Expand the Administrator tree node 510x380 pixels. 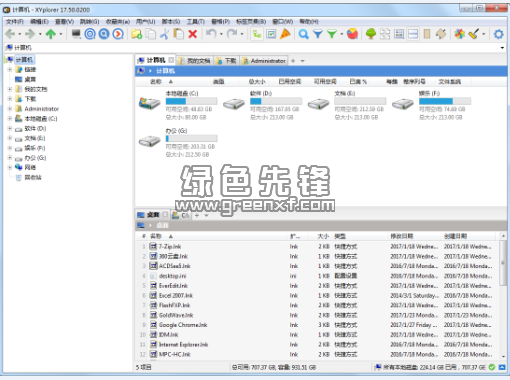[10, 109]
